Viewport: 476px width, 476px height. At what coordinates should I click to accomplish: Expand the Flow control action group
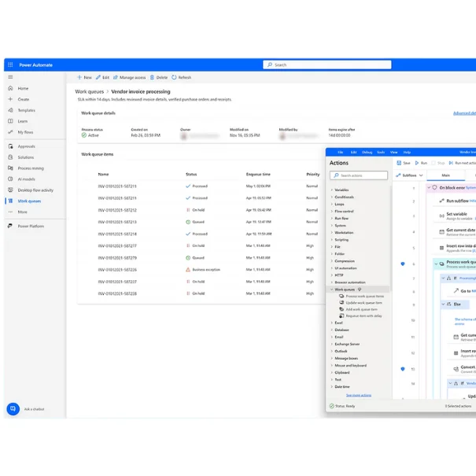click(x=331, y=211)
